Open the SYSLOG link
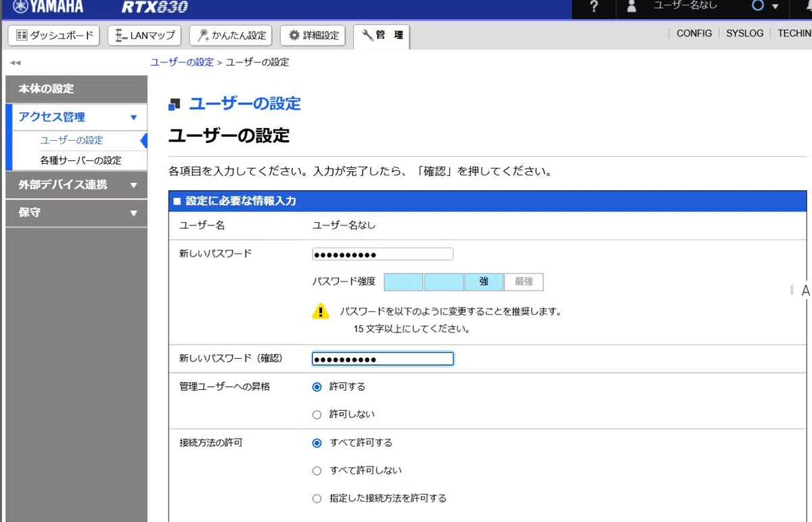Viewport: 812px width, 522px height. tap(744, 33)
